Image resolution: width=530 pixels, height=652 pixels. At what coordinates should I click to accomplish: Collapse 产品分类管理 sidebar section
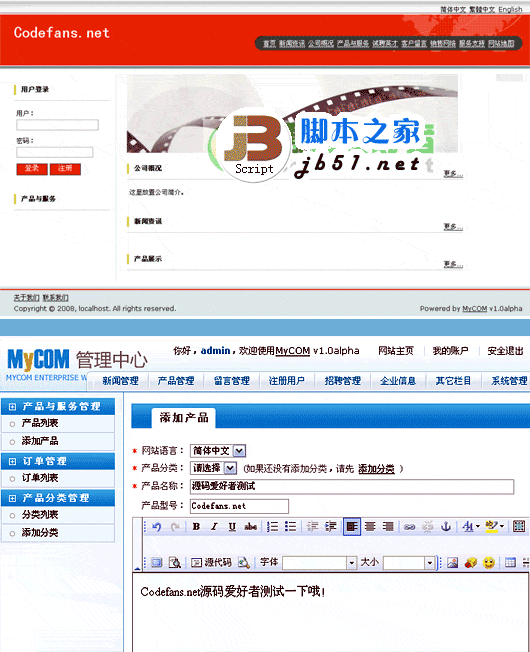12,498
